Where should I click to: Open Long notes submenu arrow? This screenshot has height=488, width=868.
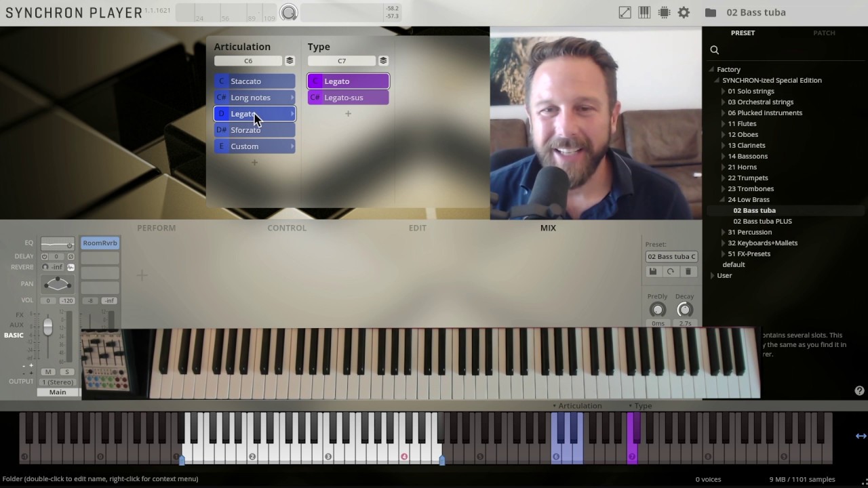(292, 98)
